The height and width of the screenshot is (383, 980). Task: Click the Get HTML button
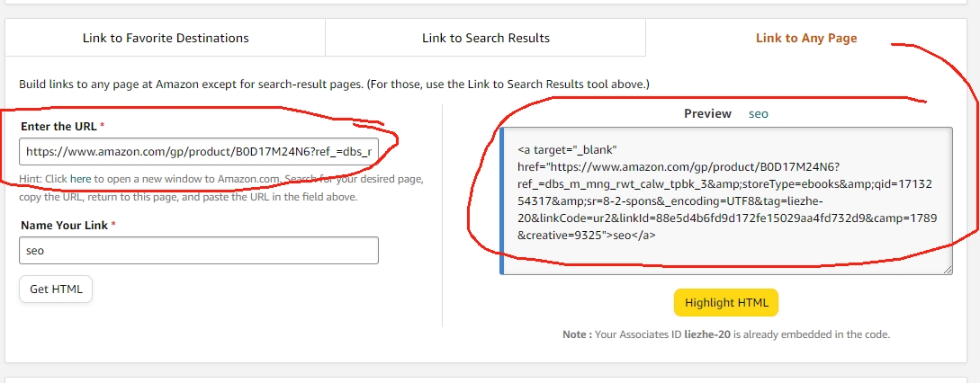coord(56,289)
